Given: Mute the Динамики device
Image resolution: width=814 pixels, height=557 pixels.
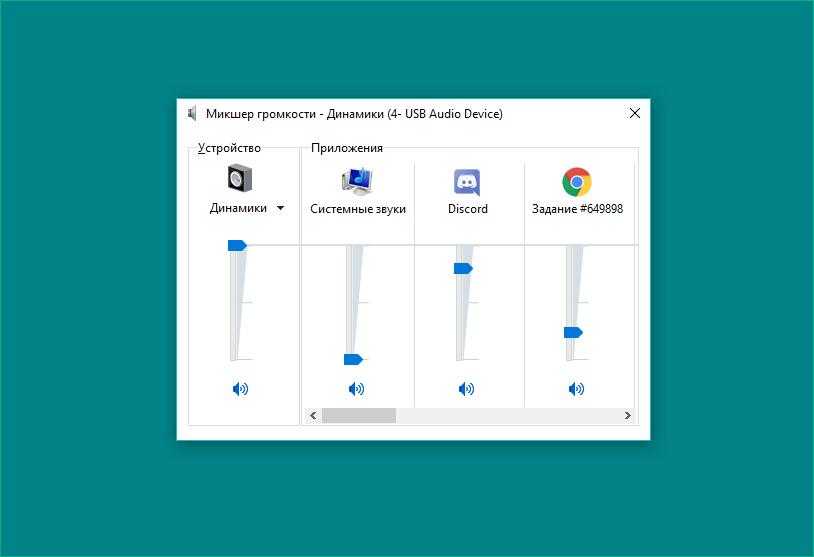Looking at the screenshot, I should pos(240,389).
